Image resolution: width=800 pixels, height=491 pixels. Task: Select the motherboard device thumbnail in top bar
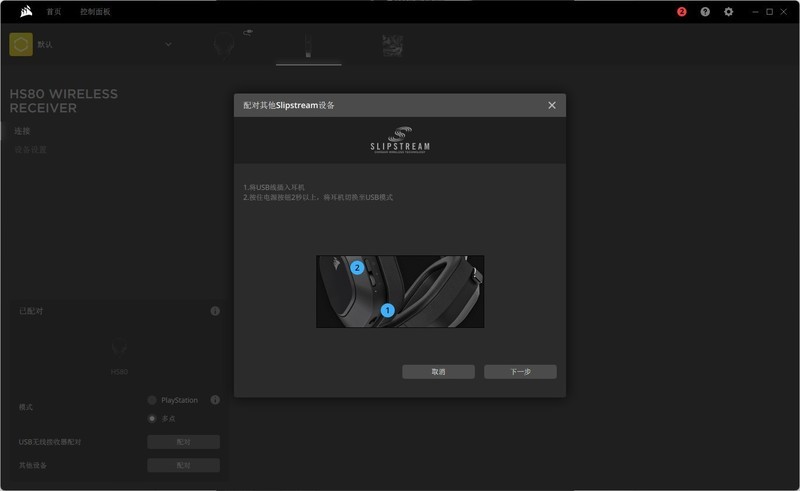pyautogui.click(x=392, y=45)
